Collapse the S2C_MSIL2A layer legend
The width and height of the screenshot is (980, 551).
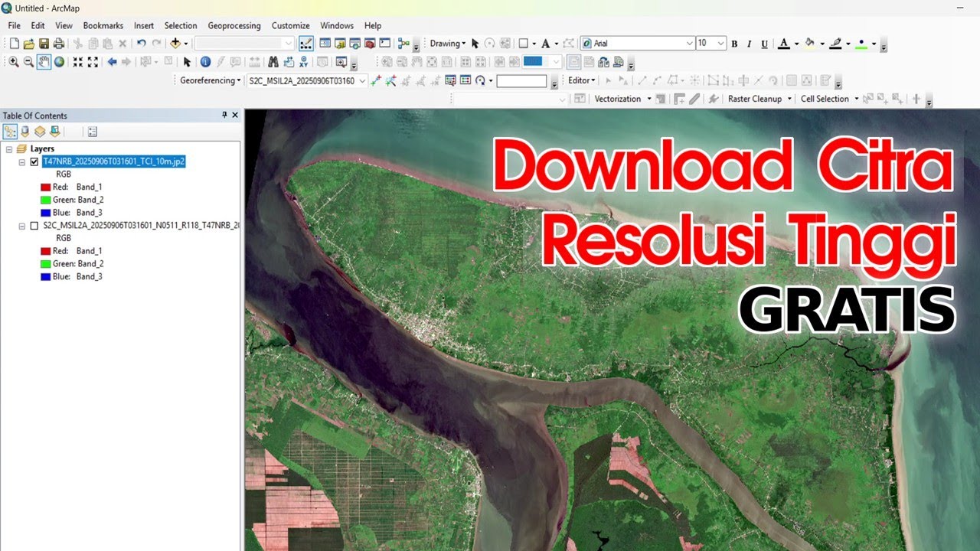(x=22, y=226)
